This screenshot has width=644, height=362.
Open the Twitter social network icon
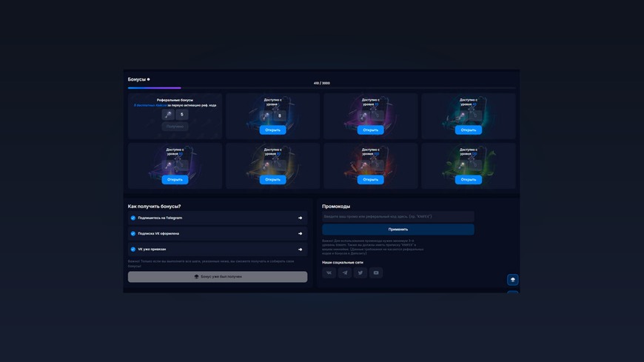360,272
